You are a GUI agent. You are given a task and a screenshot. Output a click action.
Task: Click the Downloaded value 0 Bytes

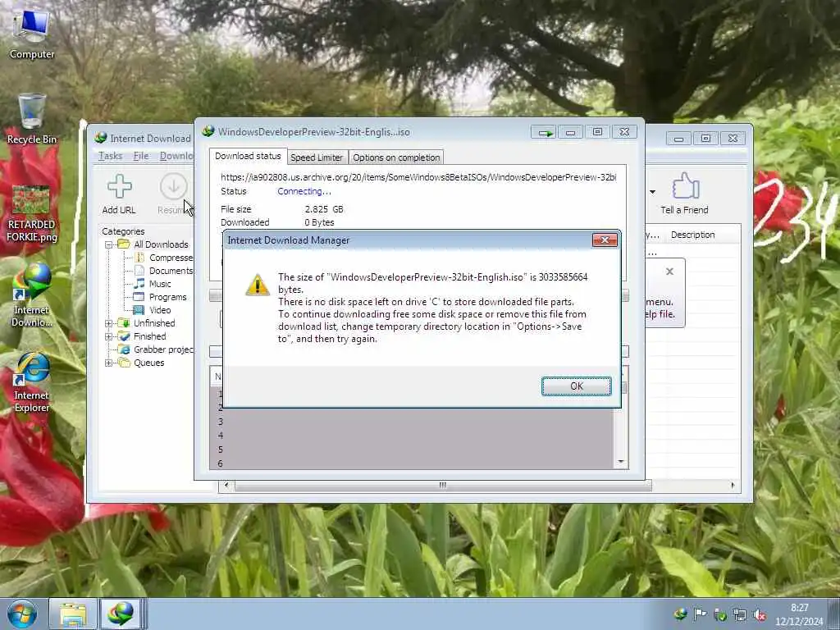pos(319,222)
